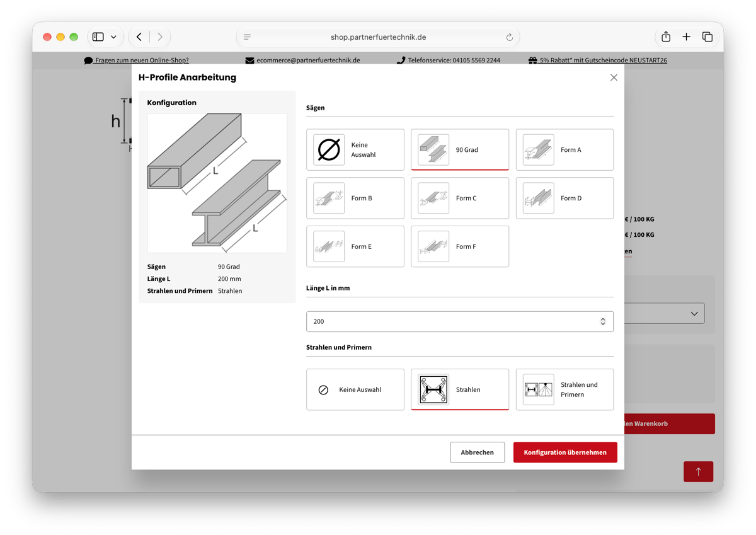Pick the Form C cut shape
Screen dimensions: 756x535
click(x=460, y=198)
